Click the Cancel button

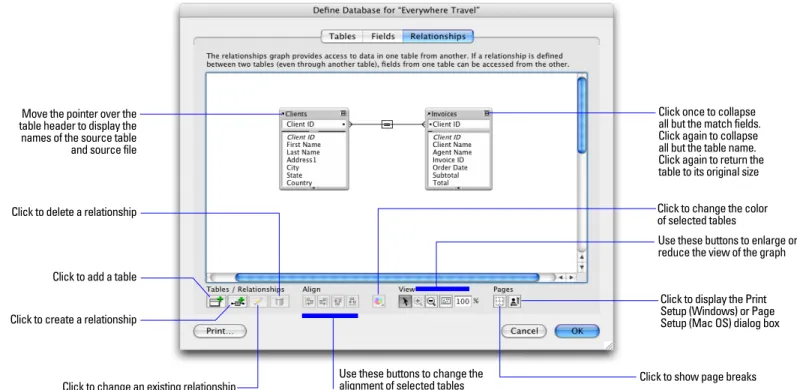tap(524, 331)
